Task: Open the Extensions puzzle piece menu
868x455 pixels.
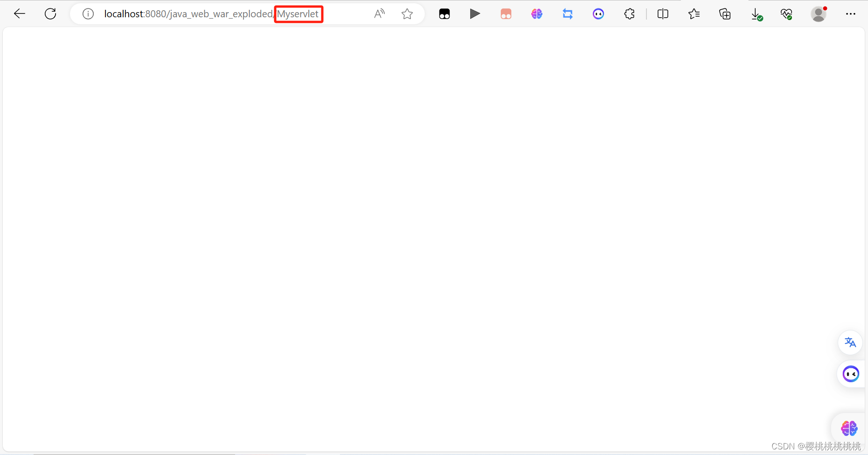Action: tap(630, 14)
